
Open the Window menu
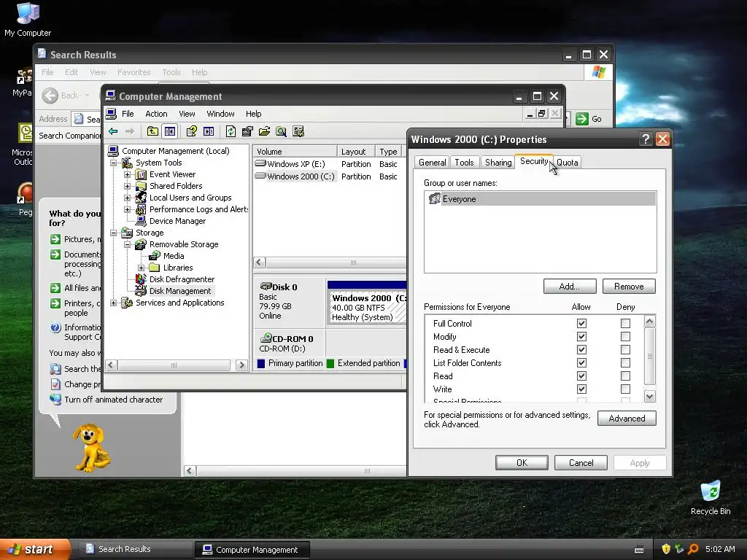220,114
